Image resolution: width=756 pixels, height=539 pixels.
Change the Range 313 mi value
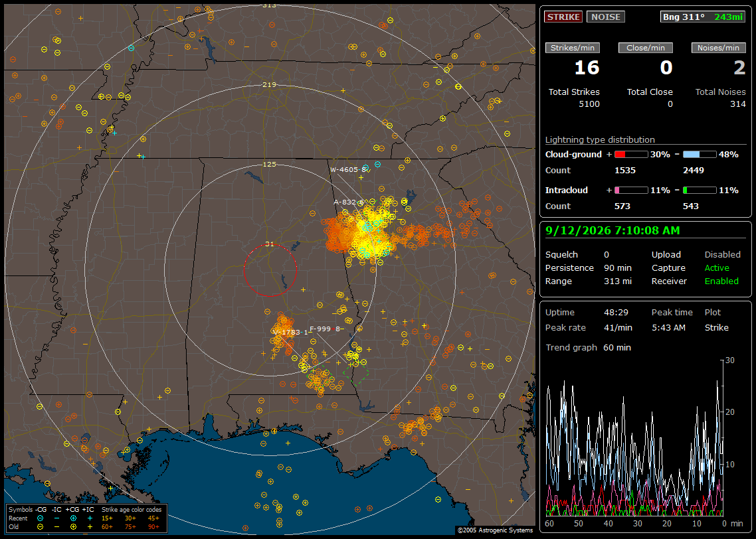[618, 281]
